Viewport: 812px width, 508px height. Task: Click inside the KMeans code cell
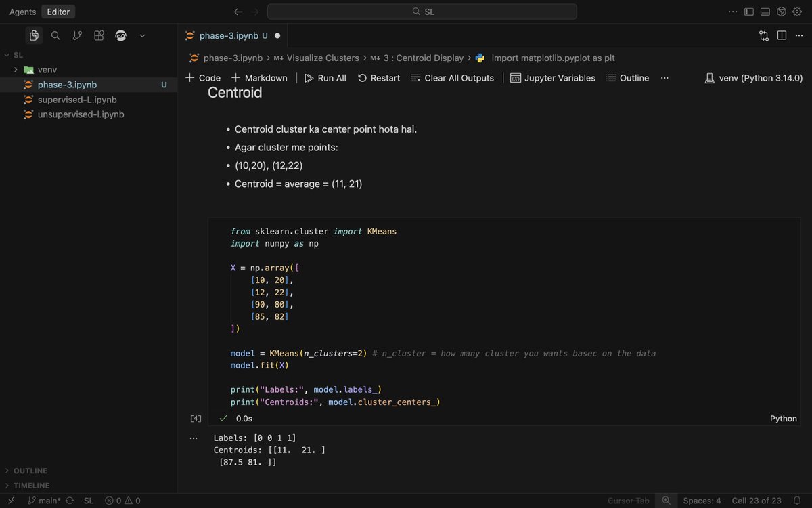pos(504,316)
